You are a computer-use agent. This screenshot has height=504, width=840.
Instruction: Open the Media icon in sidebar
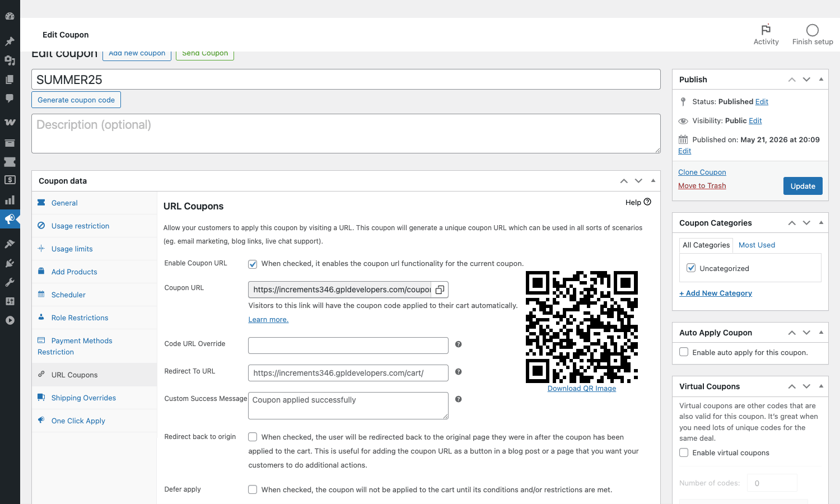click(x=10, y=60)
